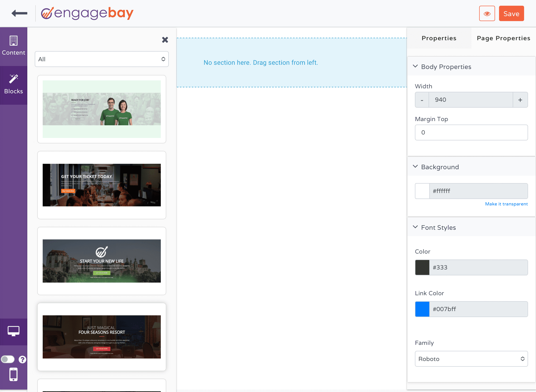The height and width of the screenshot is (392, 536).
Task: Collapse the Body Properties section
Action: tap(416, 66)
